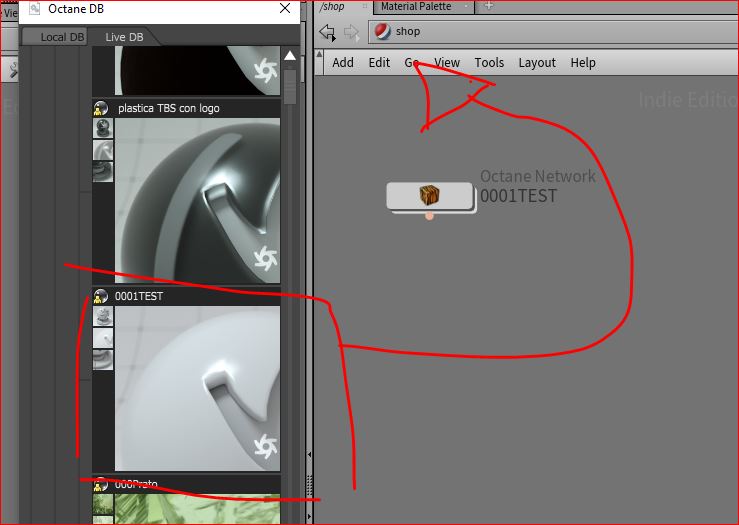Choose plastica base-view small preview
The height and width of the screenshot is (525, 739).
pos(103,172)
